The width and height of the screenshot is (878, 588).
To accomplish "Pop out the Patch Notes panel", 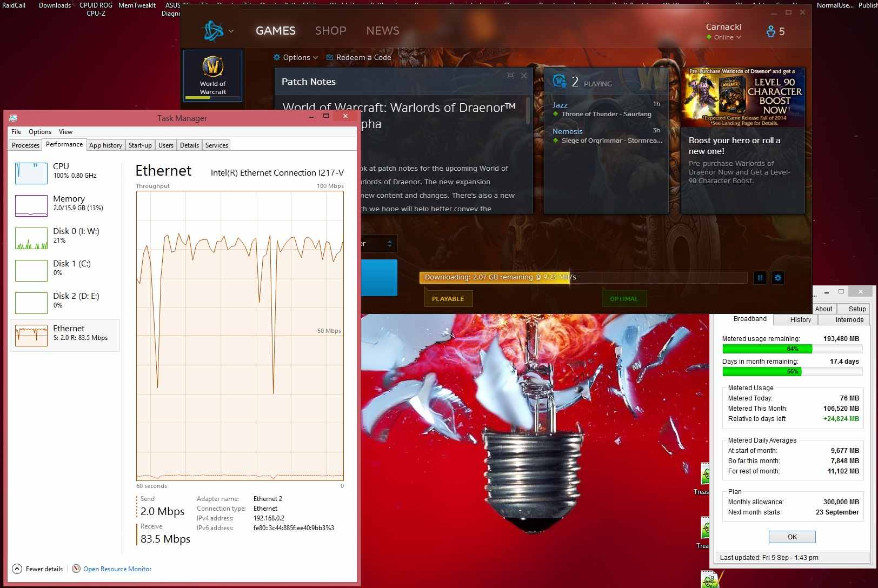I will 510,76.
